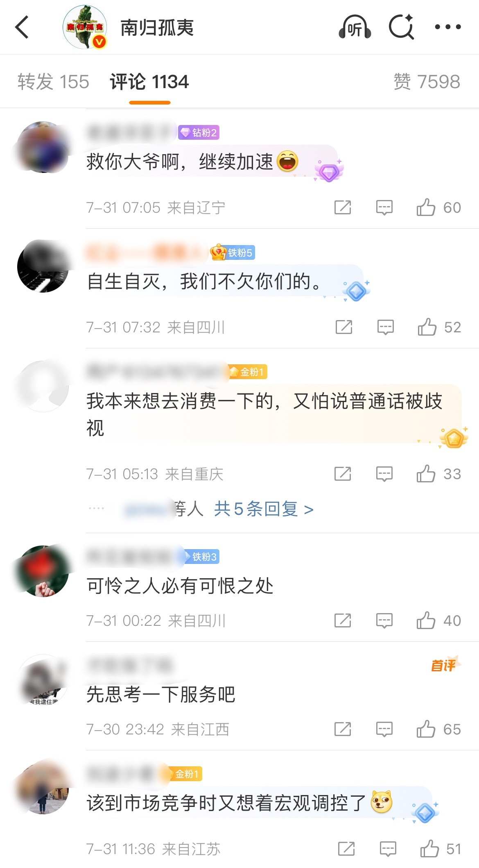The width and height of the screenshot is (479, 868).
Task: Repost the 00:22 Sichuan comment
Action: (x=343, y=620)
